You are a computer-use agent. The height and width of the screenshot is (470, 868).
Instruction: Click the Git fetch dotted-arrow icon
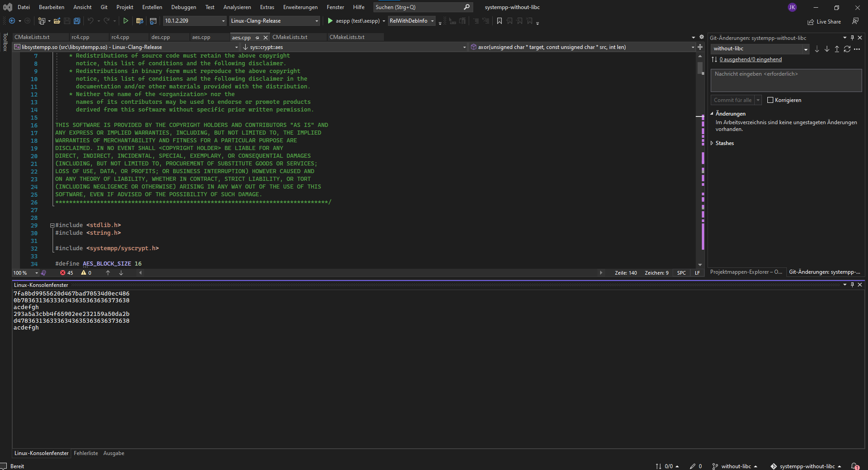817,49
